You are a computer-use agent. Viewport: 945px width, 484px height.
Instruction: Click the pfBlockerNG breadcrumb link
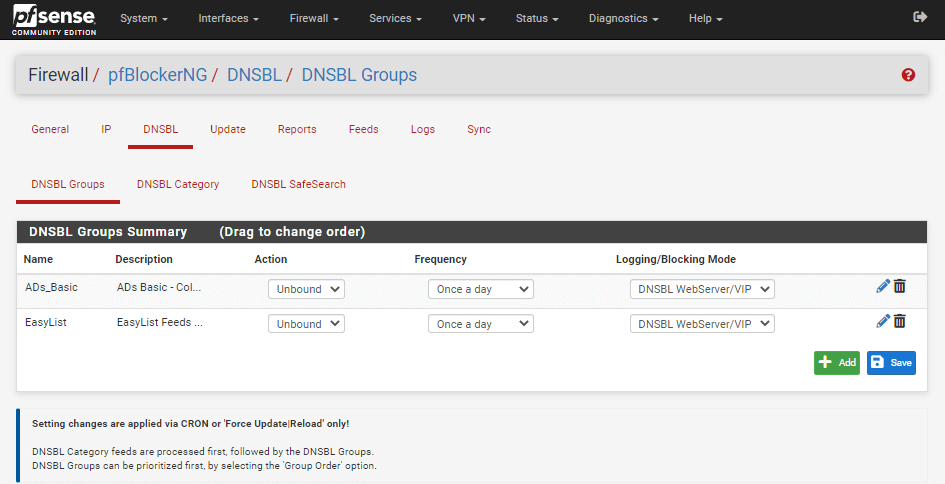(x=155, y=75)
